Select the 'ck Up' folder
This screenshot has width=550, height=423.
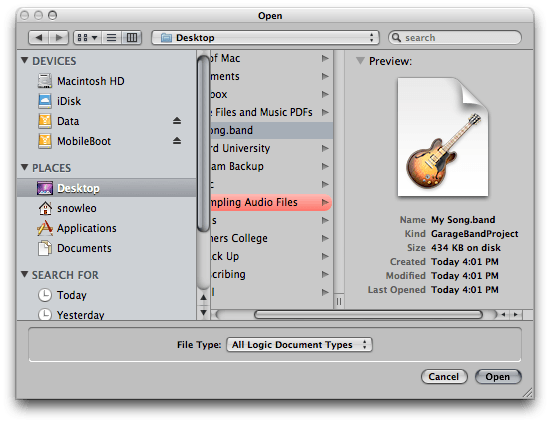point(271,256)
